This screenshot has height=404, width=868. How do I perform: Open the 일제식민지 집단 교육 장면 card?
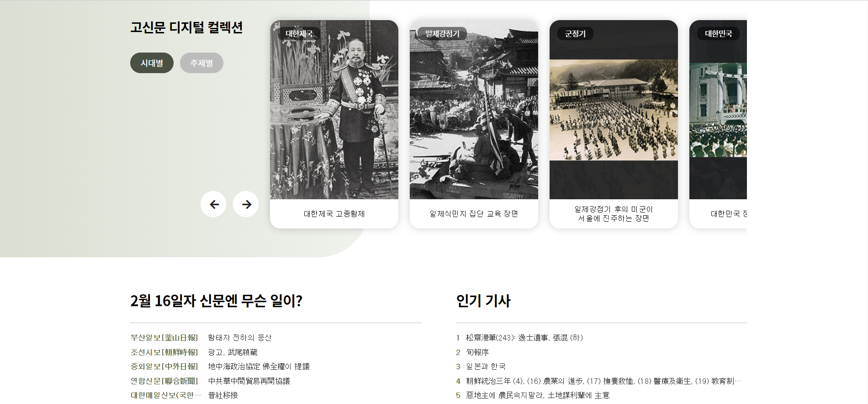tap(474, 124)
